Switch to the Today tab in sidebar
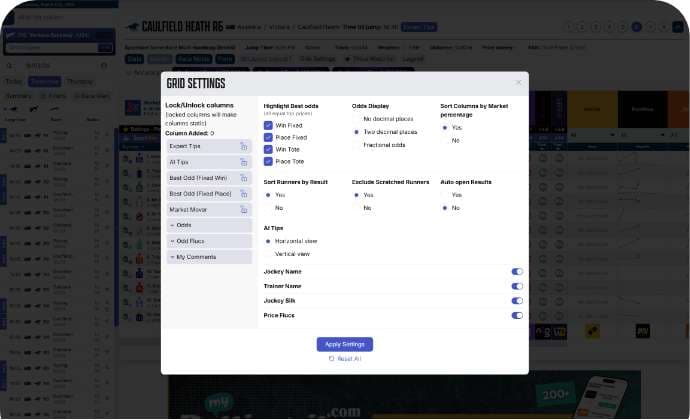The height and width of the screenshot is (420, 690). (x=14, y=82)
